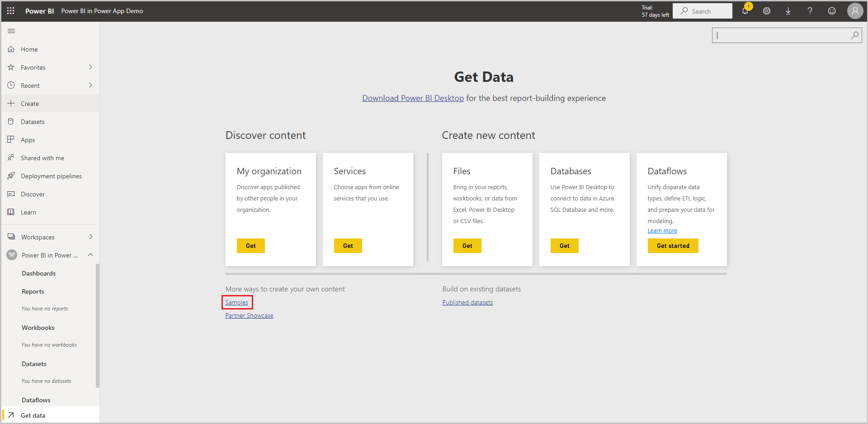Open the notifications bell
This screenshot has height=424, width=868.
(745, 11)
